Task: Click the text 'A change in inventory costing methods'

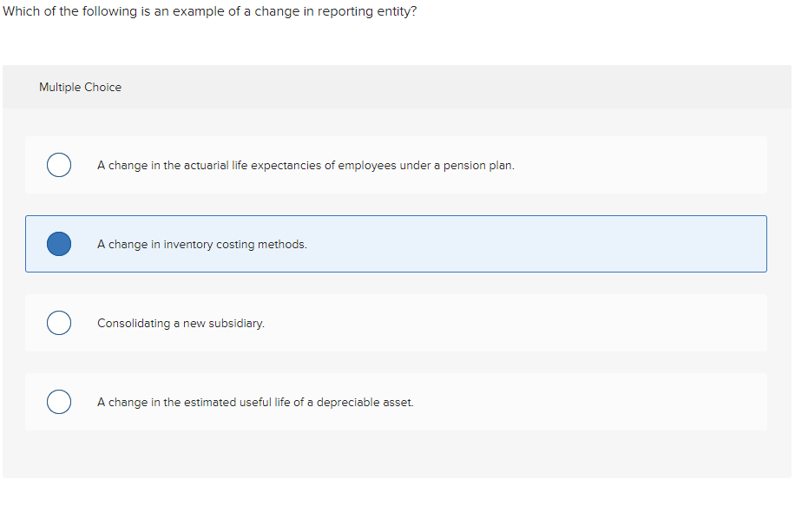Action: coord(205,244)
